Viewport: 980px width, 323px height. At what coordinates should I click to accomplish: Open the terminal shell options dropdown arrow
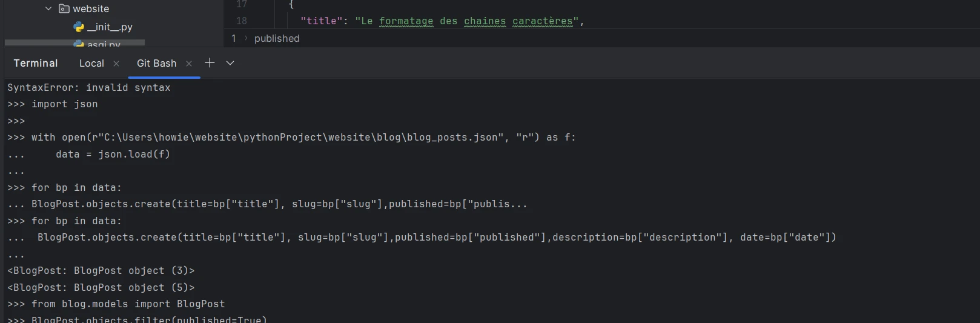(x=230, y=63)
